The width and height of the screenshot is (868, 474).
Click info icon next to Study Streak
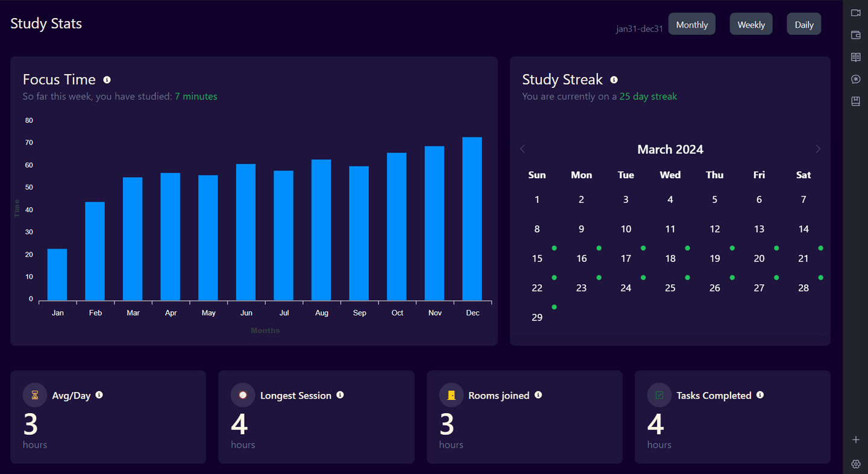[x=614, y=80]
